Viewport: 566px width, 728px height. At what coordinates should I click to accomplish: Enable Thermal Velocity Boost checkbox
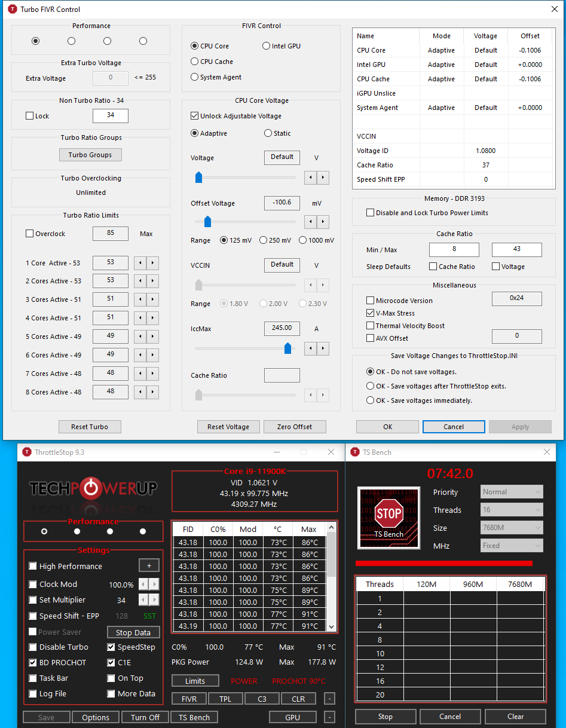tap(371, 326)
